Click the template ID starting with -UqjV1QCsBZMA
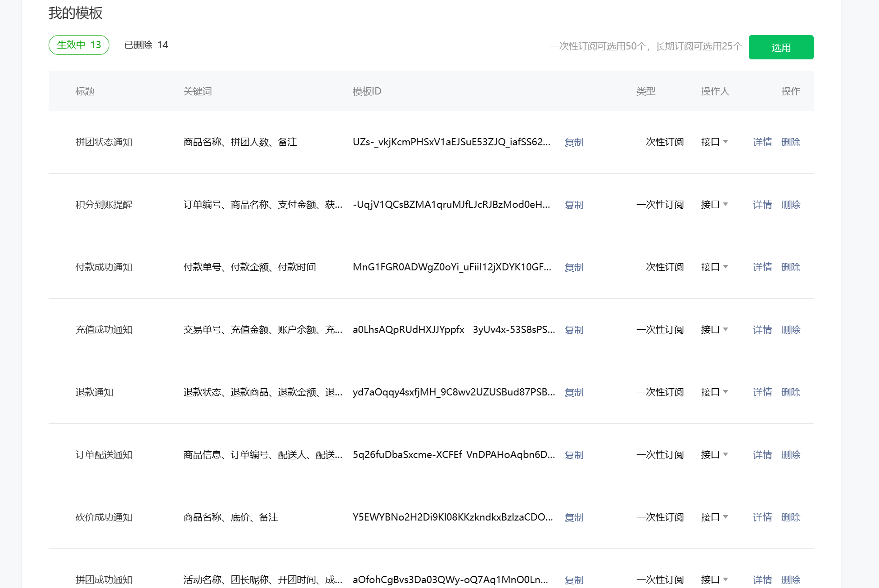 pos(451,205)
